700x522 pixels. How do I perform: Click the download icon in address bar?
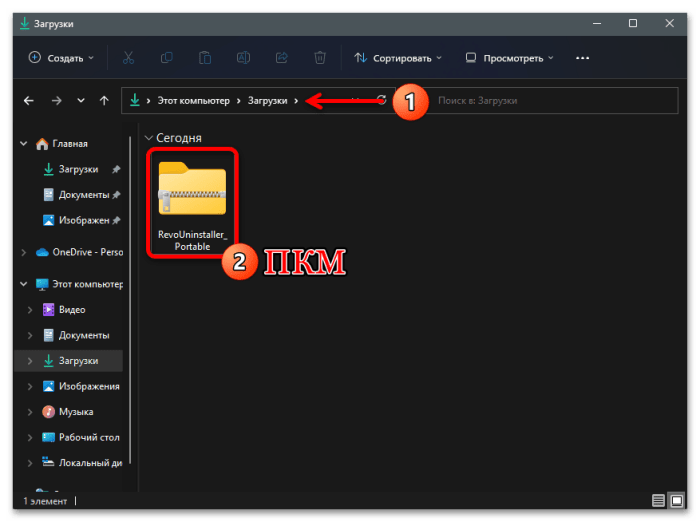[134, 100]
